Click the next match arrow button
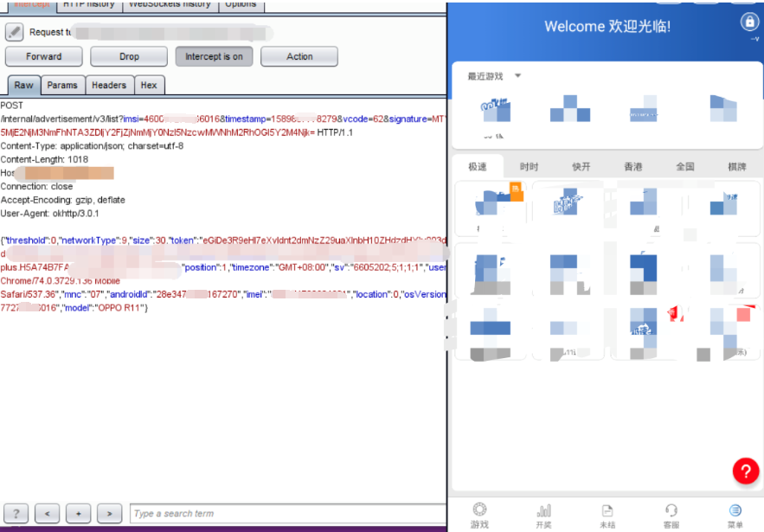This screenshot has width=764, height=532. click(x=109, y=514)
